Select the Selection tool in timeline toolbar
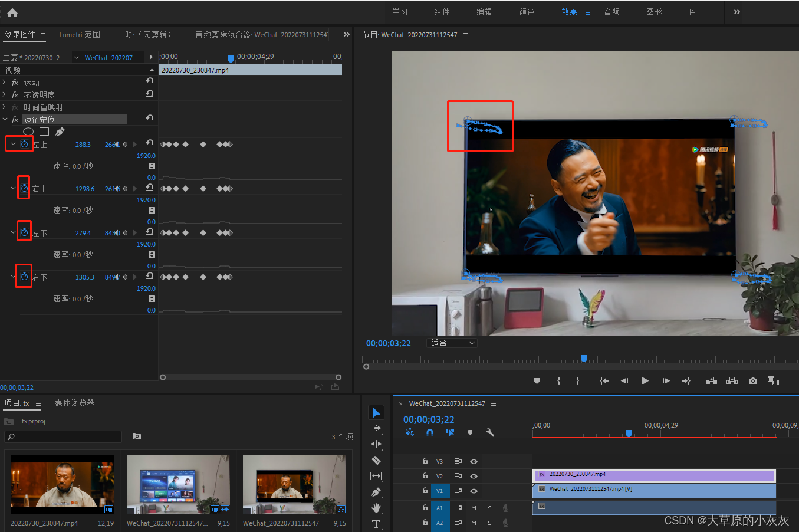 376,412
